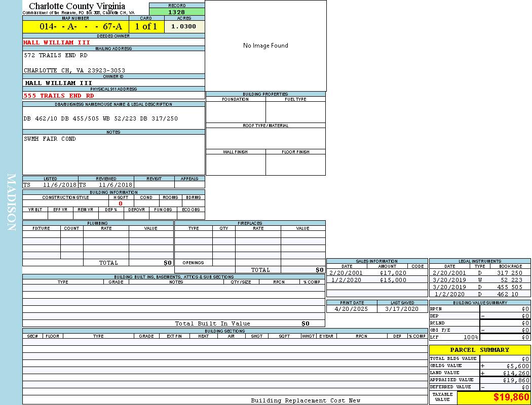Select the notes field reading SWMH FAIR COND
The height and width of the screenshot is (405, 532).
(x=50, y=139)
